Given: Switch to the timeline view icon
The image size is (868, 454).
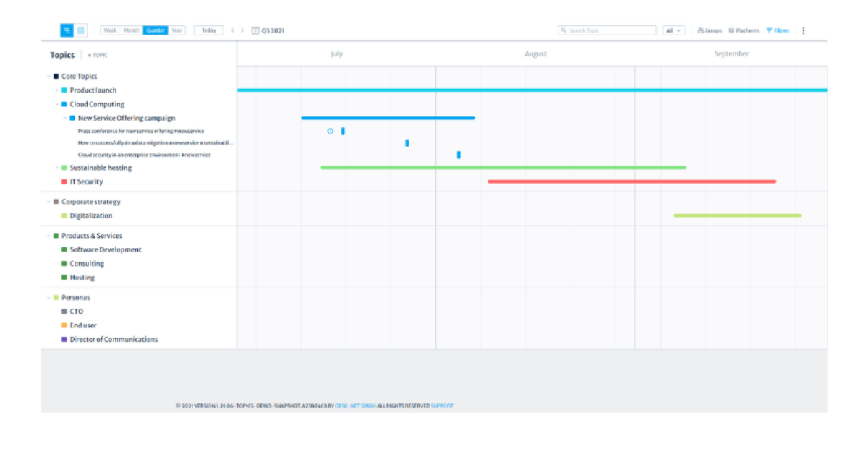Looking at the screenshot, I should [67, 30].
